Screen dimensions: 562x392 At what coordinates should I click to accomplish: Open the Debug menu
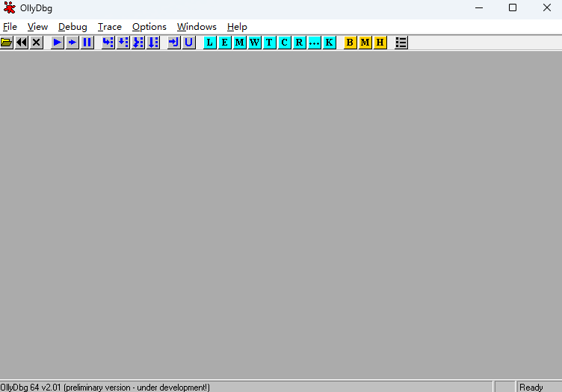click(72, 27)
